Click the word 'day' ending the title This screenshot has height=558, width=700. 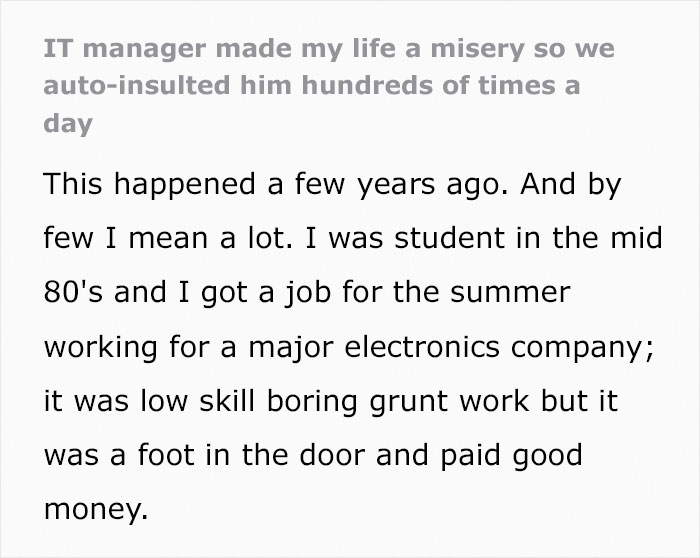coord(68,124)
